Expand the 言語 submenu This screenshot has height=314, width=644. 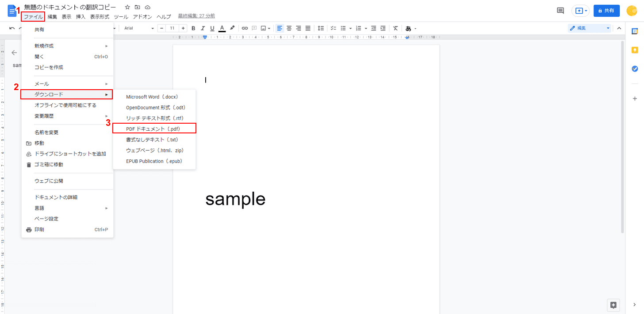[67, 208]
